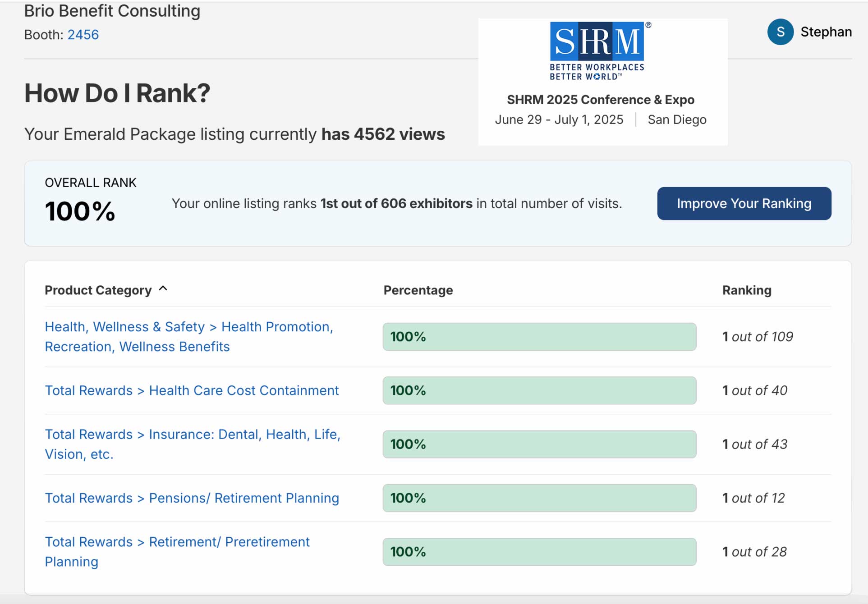Open Health Promotion, Recreation, Wellness Benefits category

(x=188, y=336)
